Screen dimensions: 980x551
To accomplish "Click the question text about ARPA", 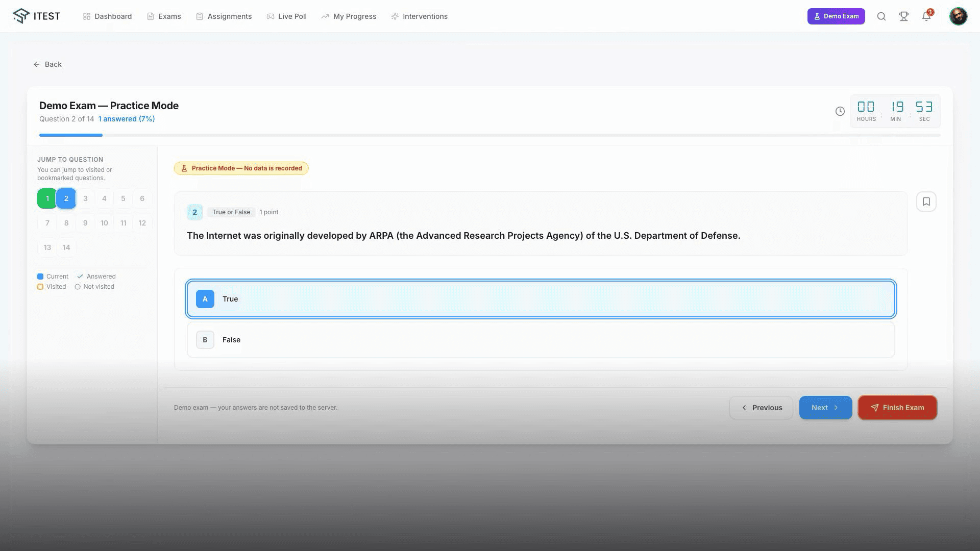I will [463, 236].
